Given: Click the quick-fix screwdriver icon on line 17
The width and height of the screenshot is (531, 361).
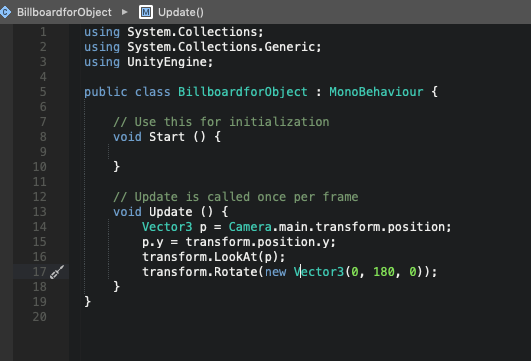Looking at the screenshot, I should 57,272.
